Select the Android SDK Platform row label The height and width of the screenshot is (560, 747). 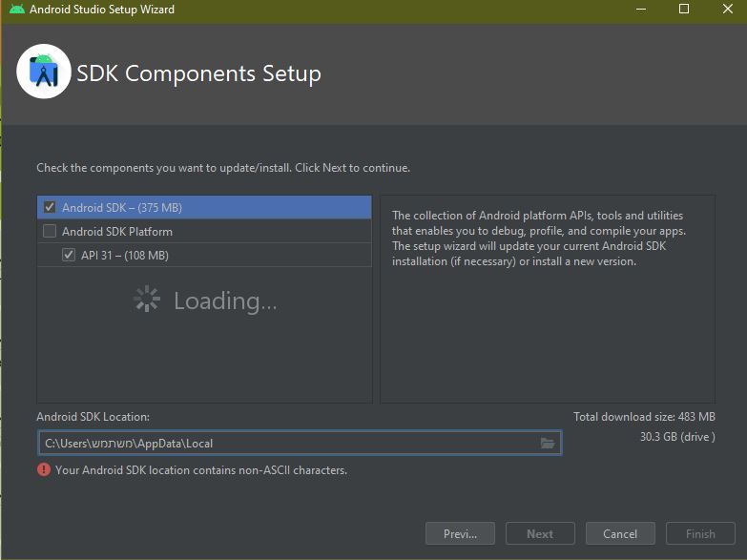(117, 231)
